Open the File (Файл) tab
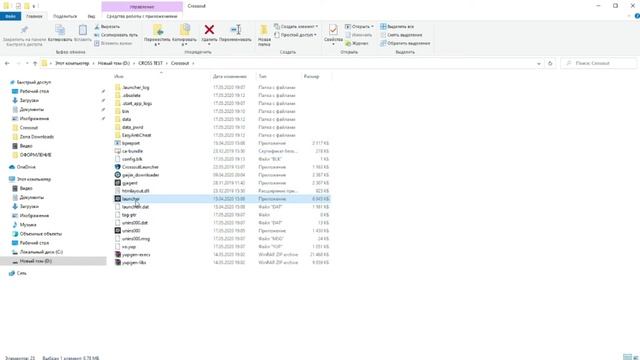 tap(11, 16)
